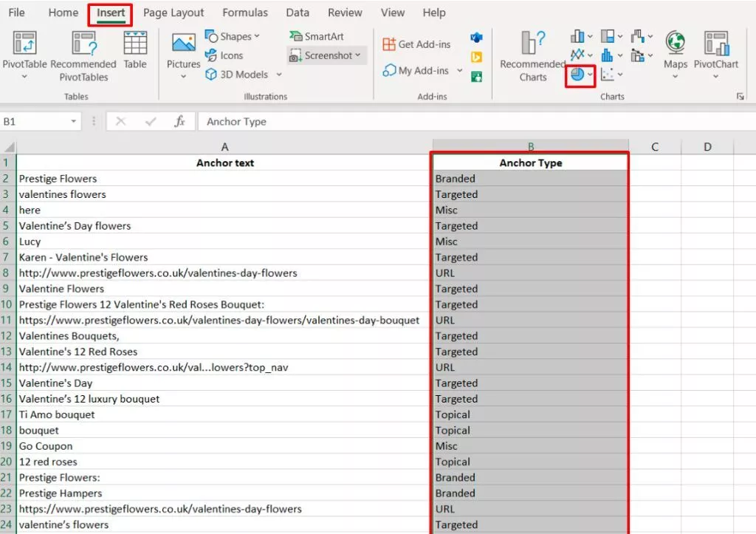Open the Name Box dropdown
756x534 pixels.
[x=74, y=122]
